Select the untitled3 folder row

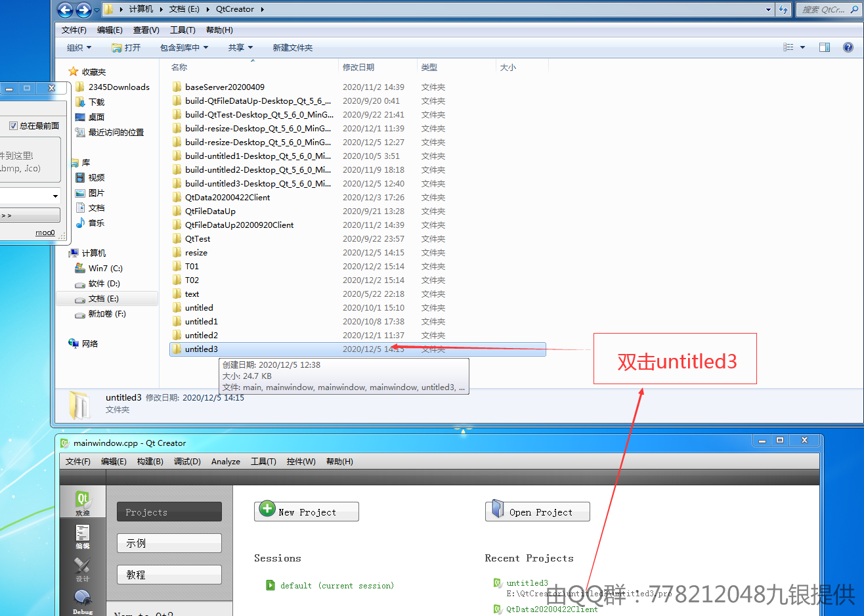(x=358, y=349)
